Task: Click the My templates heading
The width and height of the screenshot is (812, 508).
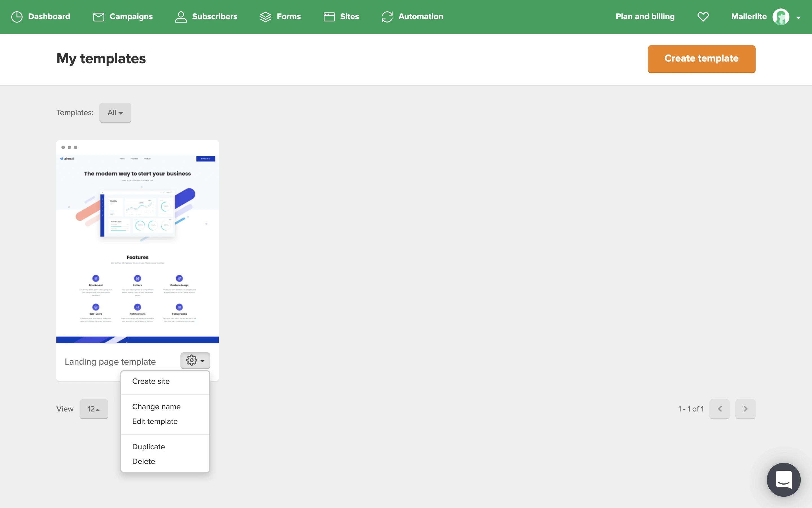Action: [101, 59]
